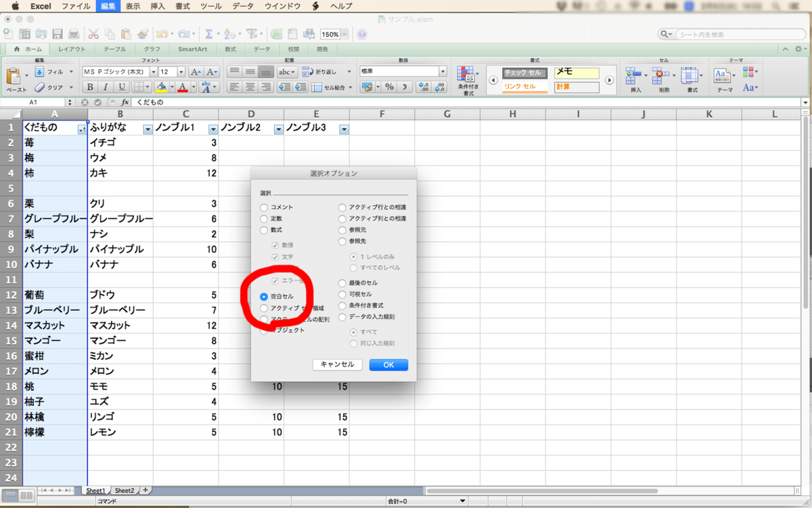Open the ノンブル1 column filter dropdown
Image resolution: width=812 pixels, height=508 pixels.
pos(213,129)
